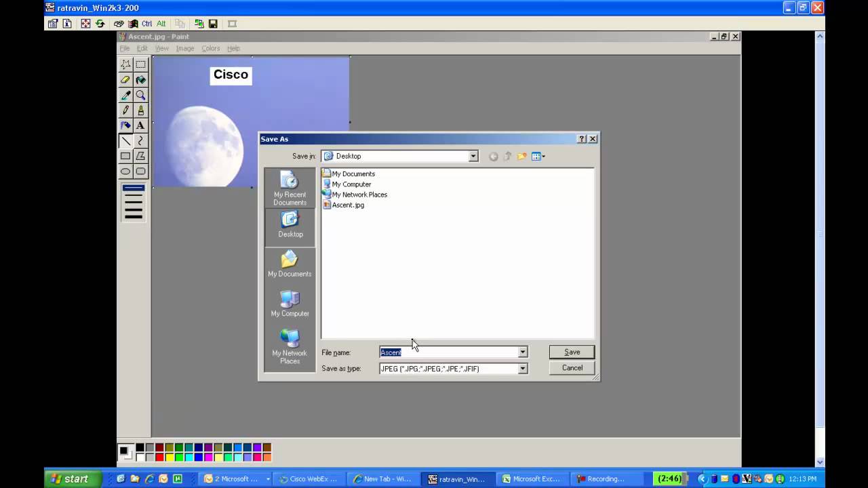Click the Save button in dialog
Viewport: 868px width, 488px height.
[x=572, y=352]
